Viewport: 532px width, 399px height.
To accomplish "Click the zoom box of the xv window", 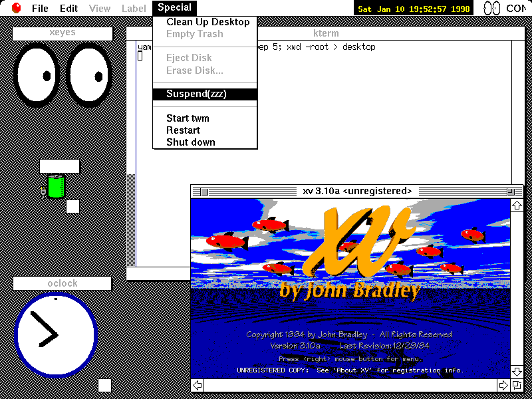I will pos(511,192).
